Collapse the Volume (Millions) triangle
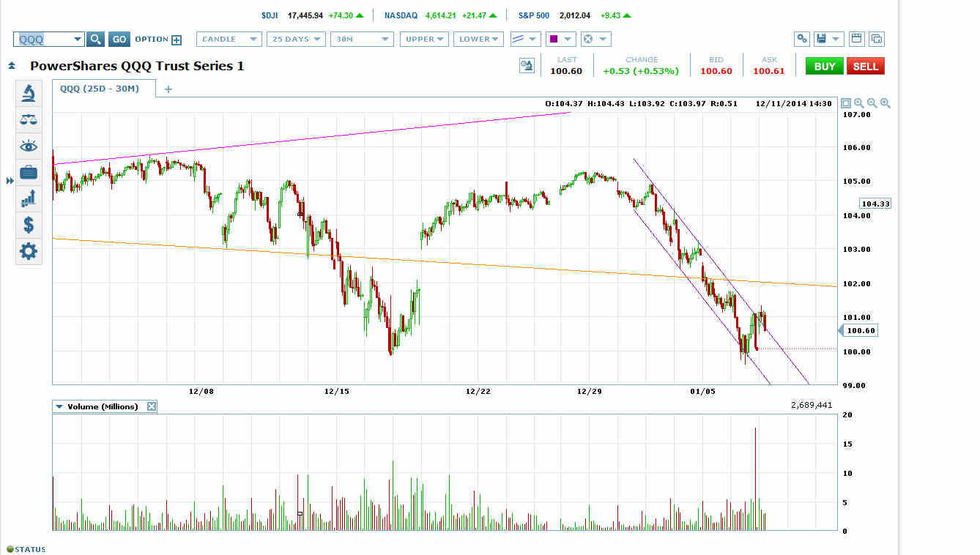980x555 pixels. [59, 406]
